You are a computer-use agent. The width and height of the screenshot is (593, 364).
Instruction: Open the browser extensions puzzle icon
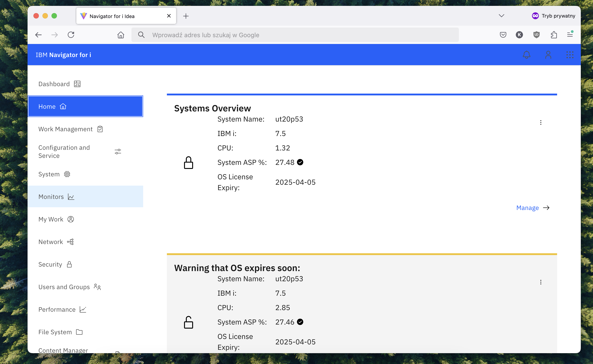[554, 35]
